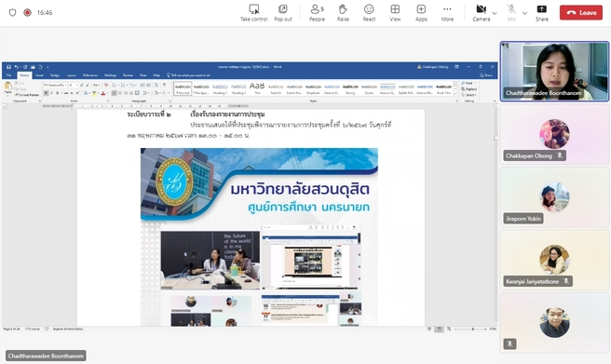This screenshot has height=364, width=611.
Task: Select Chadtharawadee Boonthanom's video tile
Action: tap(554, 72)
